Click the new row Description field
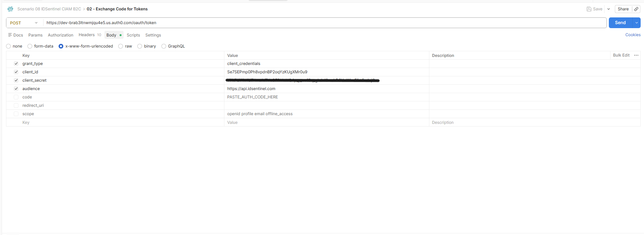The image size is (644, 235). click(534, 123)
